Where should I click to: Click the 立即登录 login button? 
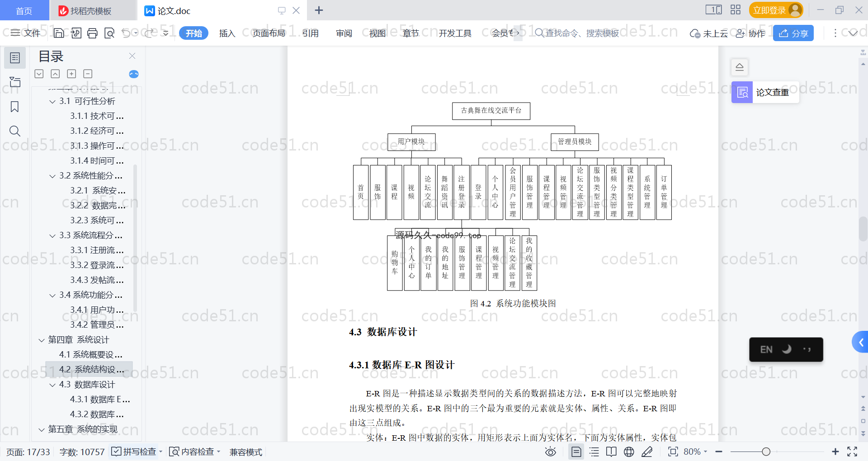tap(776, 10)
